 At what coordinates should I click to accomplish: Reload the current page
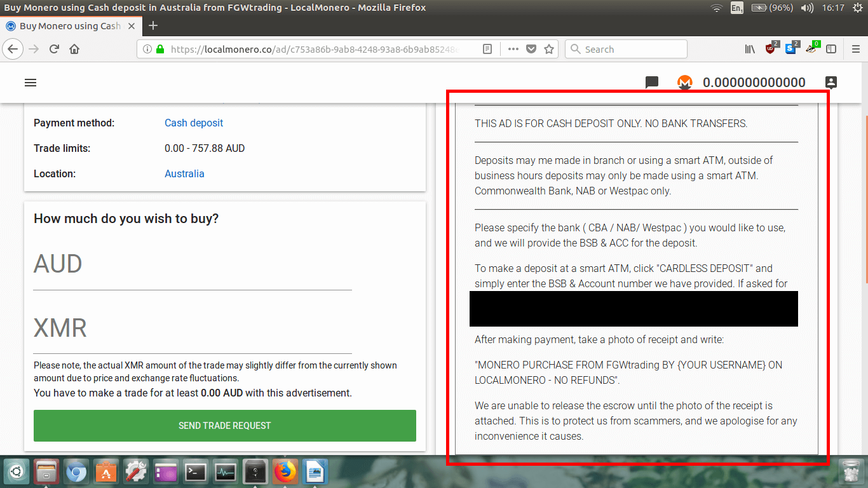click(x=55, y=49)
